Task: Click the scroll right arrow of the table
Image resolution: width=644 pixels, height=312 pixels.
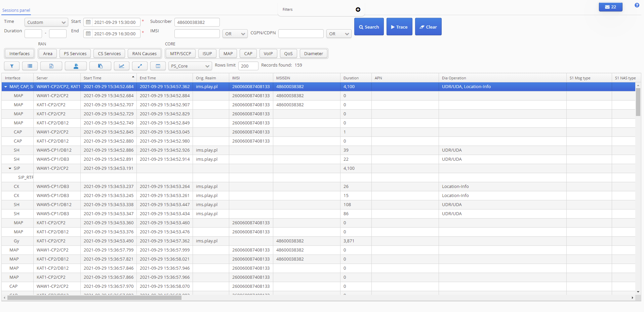Action: [632, 298]
